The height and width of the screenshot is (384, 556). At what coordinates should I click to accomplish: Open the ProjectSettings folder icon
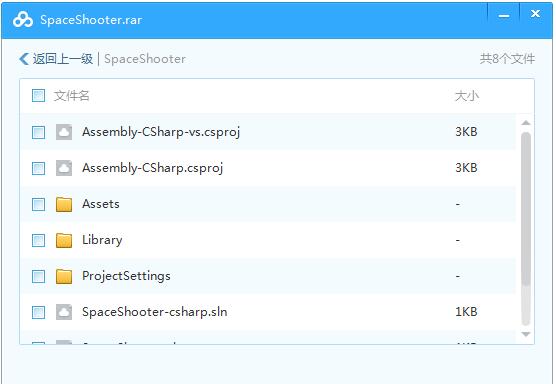tap(64, 276)
